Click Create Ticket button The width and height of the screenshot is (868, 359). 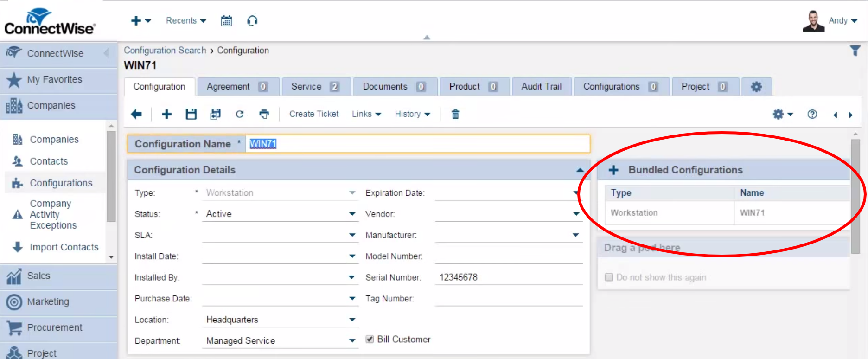coord(314,114)
